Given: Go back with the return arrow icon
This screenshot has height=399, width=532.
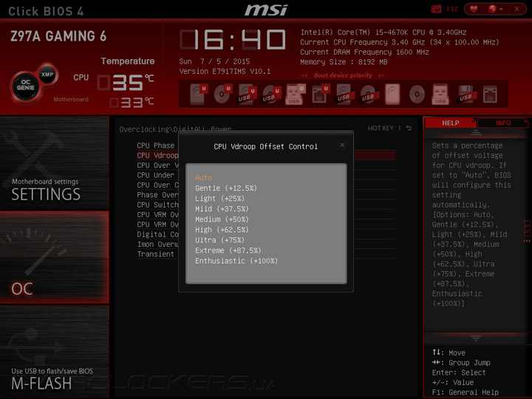Looking at the screenshot, I should pyautogui.click(x=409, y=128).
